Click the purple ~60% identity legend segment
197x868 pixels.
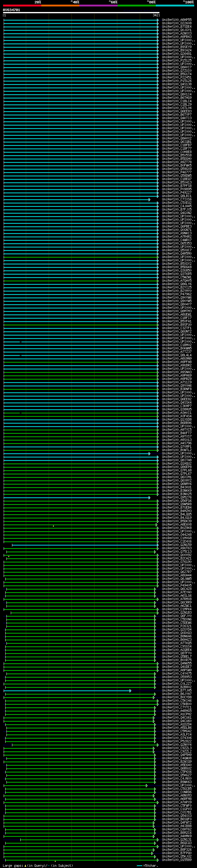click(x=98, y=6)
